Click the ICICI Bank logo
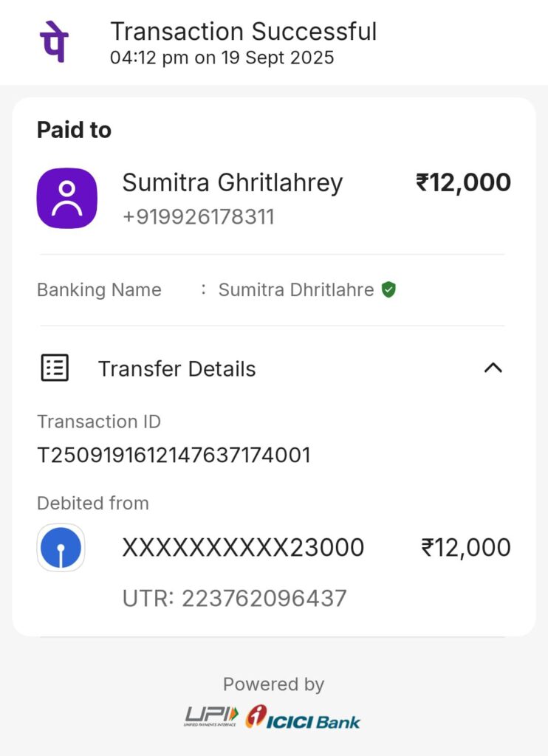The height and width of the screenshot is (756, 548). coord(304,717)
